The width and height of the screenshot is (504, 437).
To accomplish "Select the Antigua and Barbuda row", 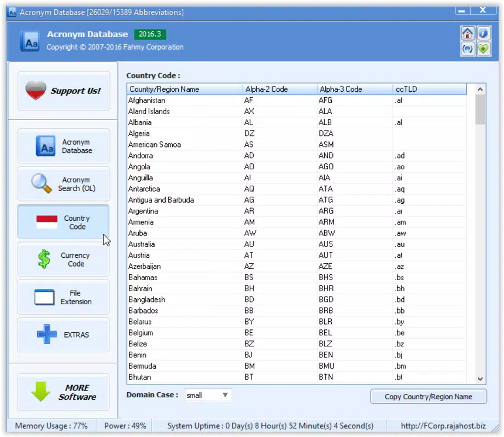I will (297, 200).
